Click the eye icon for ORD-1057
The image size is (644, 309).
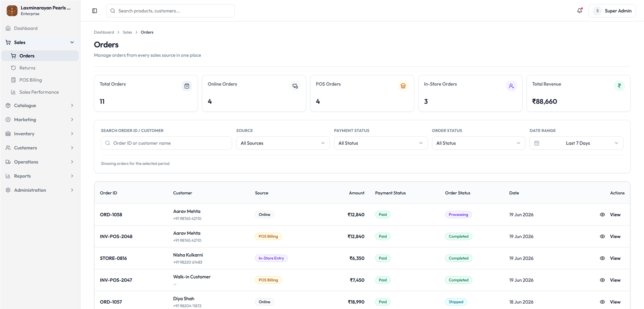coord(602,302)
